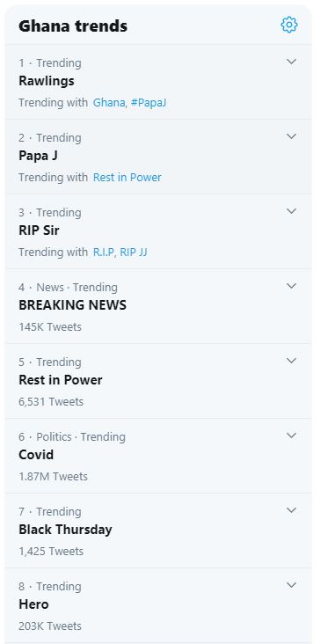The height and width of the screenshot is (644, 335).
Task: Open the #PapaJ hashtag link
Action: [149, 102]
